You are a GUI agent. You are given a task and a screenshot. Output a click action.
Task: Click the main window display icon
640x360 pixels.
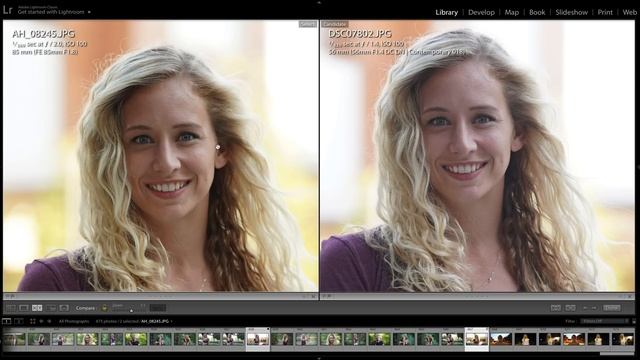tap(7, 321)
